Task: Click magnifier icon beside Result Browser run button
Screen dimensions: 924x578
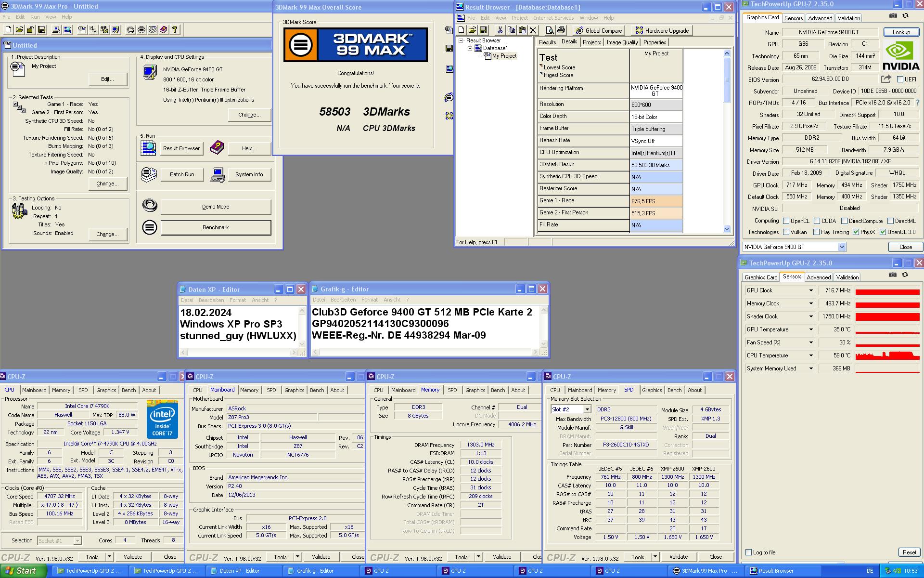Action: coord(149,148)
